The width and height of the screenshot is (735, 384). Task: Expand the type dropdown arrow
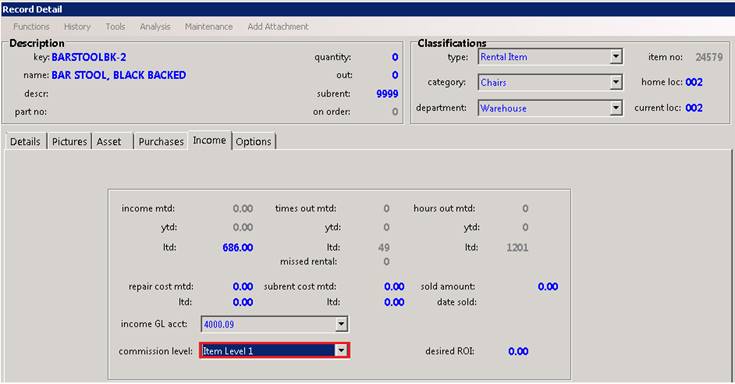coord(616,57)
